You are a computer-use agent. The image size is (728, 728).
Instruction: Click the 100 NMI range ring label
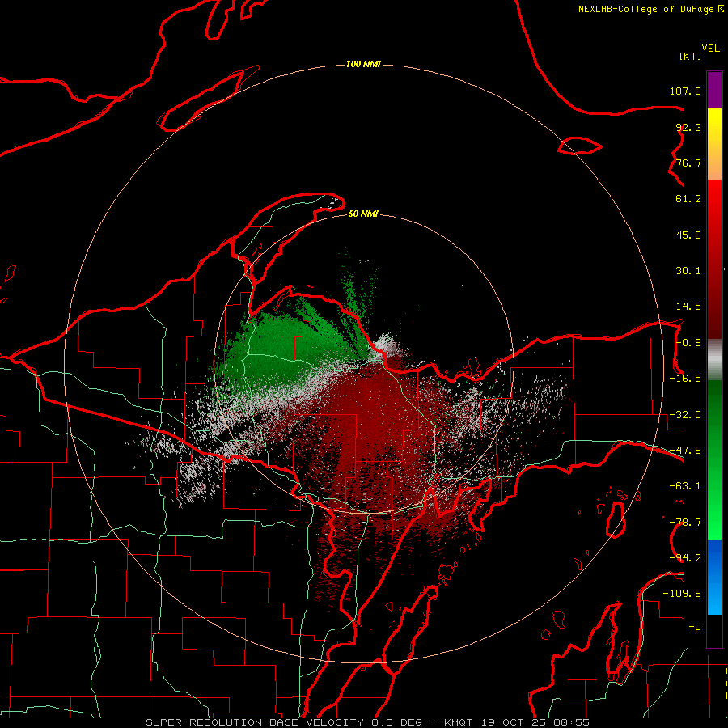[x=363, y=64]
